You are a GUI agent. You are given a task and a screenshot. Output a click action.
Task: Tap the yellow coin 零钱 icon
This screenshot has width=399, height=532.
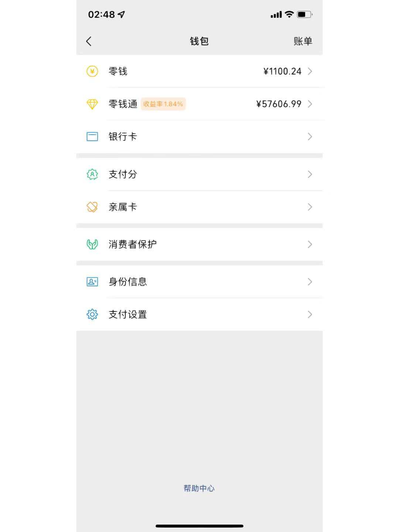coord(92,71)
